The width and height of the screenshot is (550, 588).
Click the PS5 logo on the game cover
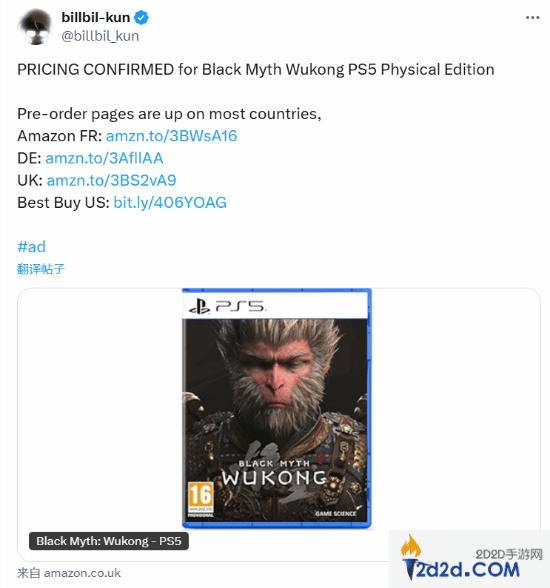click(227, 306)
